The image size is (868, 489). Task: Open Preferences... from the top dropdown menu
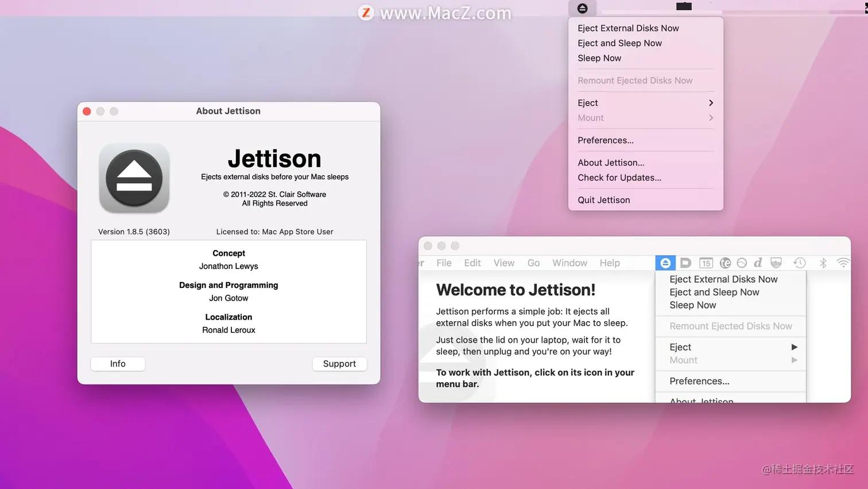[606, 140]
